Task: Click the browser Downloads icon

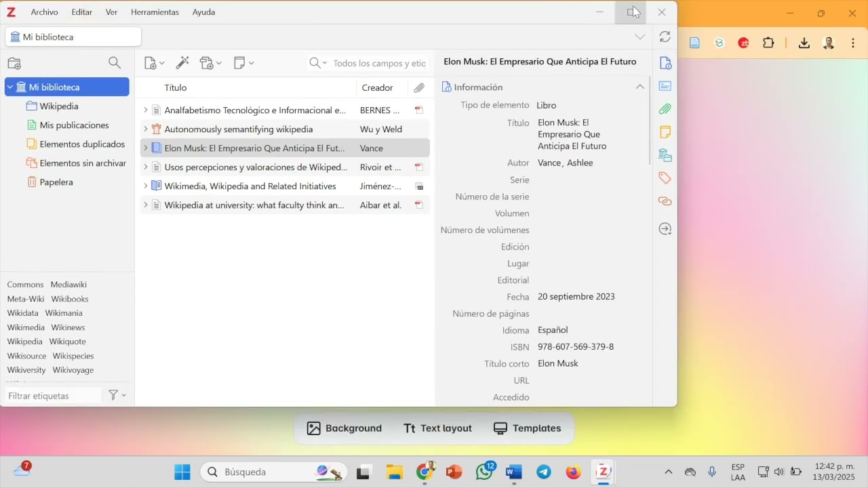Action: (x=804, y=43)
